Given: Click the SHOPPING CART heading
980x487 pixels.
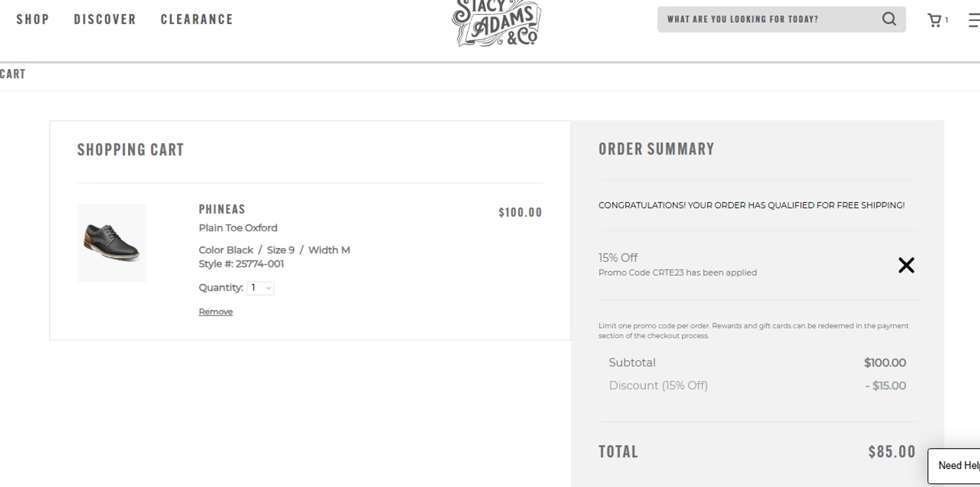Looking at the screenshot, I should 131,150.
